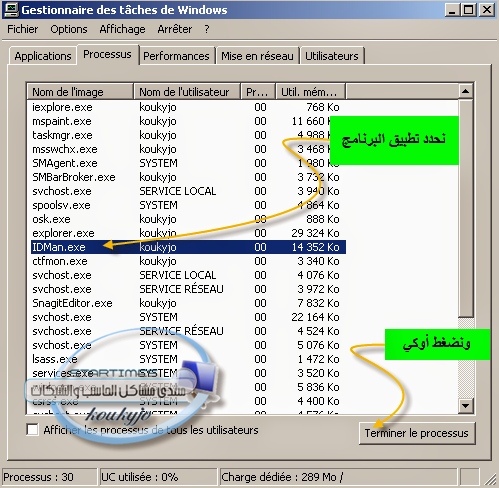Open the Affichage menu
Viewport: 499px width, 488px height.
[122, 29]
